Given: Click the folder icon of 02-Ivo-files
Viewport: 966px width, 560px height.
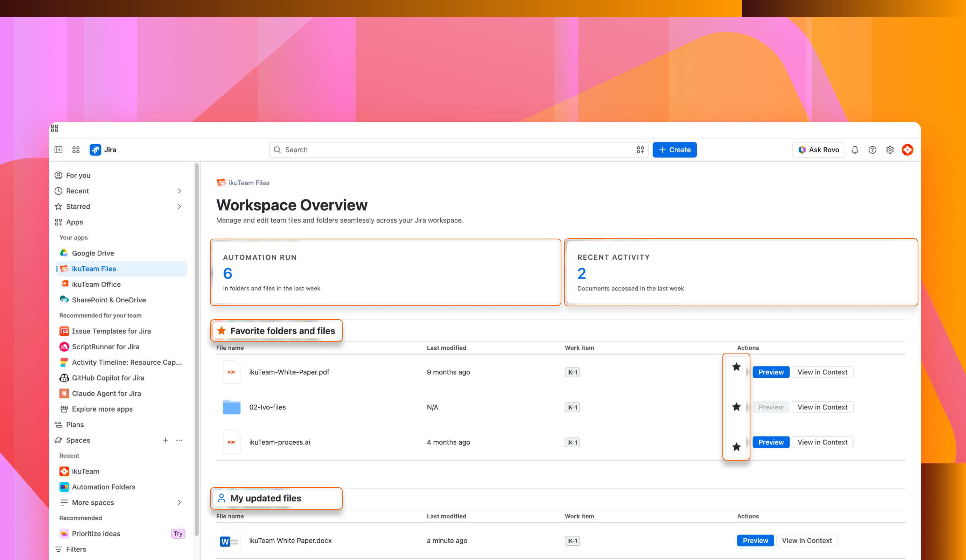Looking at the screenshot, I should [x=232, y=407].
